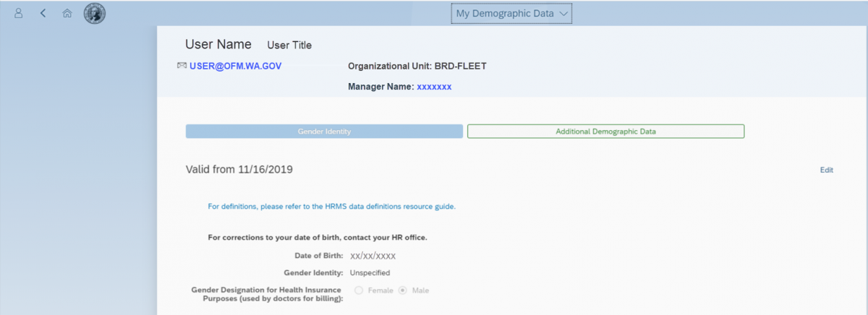This screenshot has height=315, width=868.
Task: Click the Organizational Unit BRD-FLEET text
Action: 417,66
